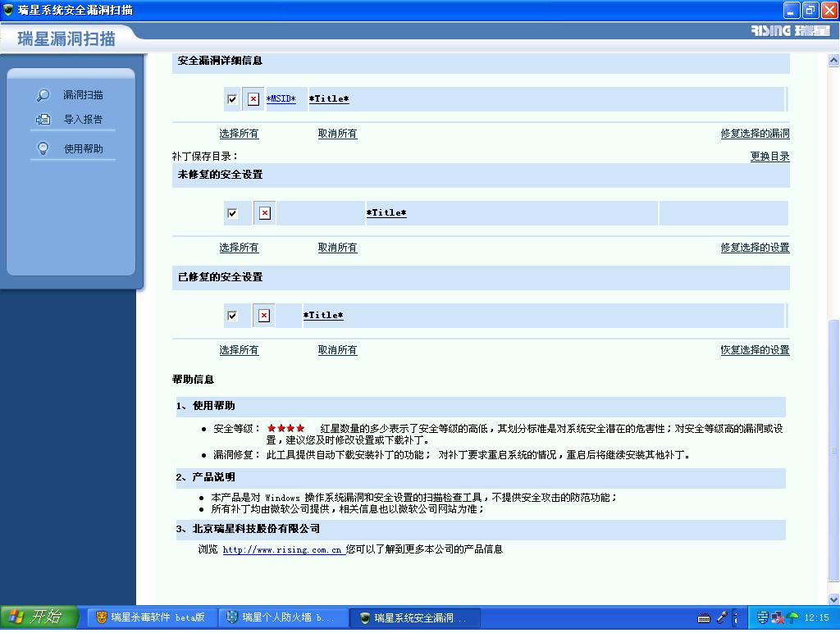Switch to 瑞星个人防火墙 taskbar window
This screenshot has width=840, height=633.
pyautogui.click(x=283, y=617)
